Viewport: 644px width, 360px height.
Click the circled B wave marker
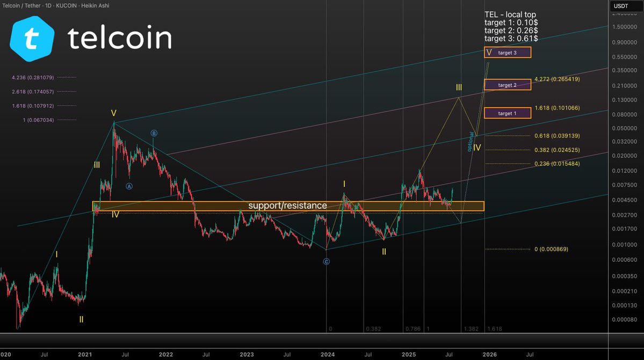tap(154, 133)
